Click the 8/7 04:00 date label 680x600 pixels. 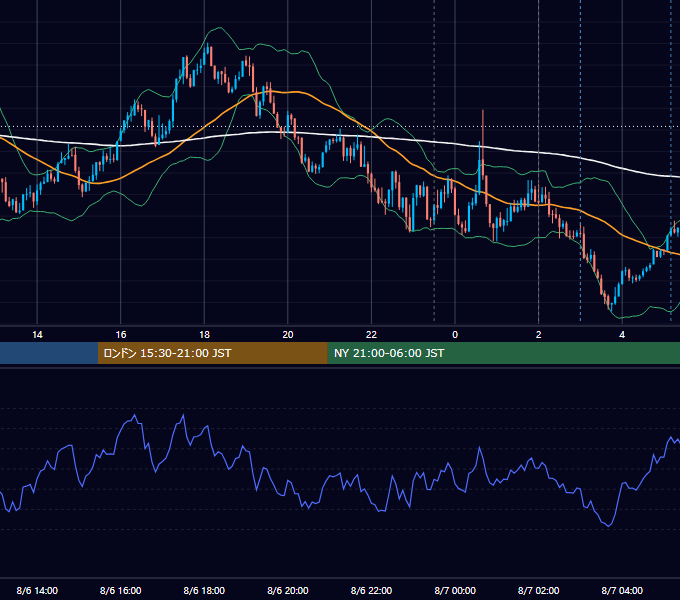pyautogui.click(x=622, y=590)
